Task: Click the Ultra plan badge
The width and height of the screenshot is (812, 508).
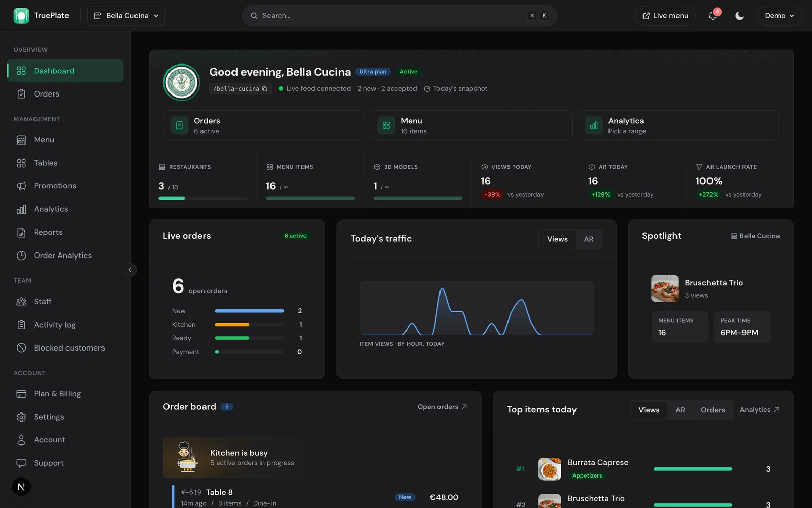Action: click(x=373, y=72)
